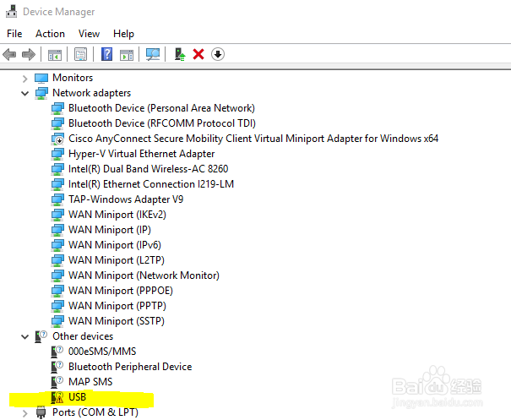Select the 000eSMS/MMS unknown device
The height and width of the screenshot is (420, 511).
pyautogui.click(x=102, y=352)
